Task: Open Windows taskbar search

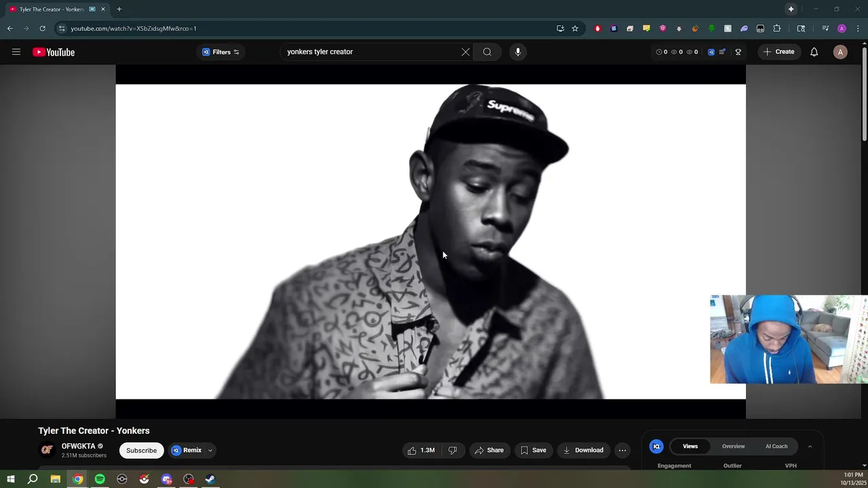Action: pyautogui.click(x=33, y=479)
